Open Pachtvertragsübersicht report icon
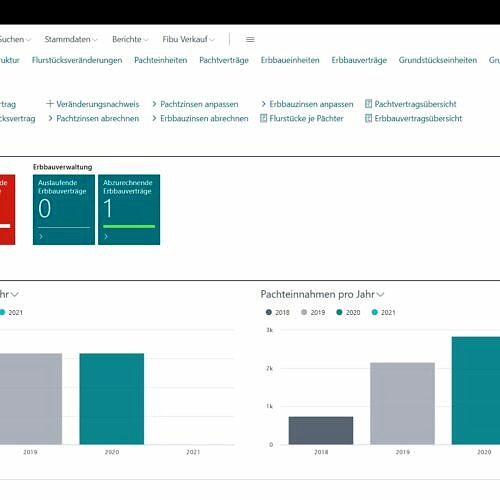Image resolution: width=500 pixels, height=500 pixels. (x=368, y=104)
